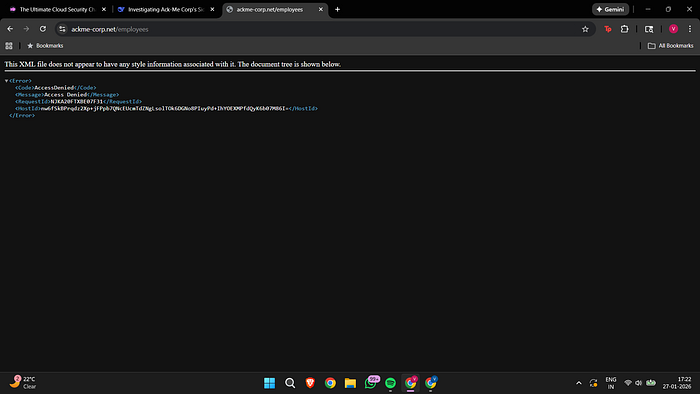Close the Investigating Ack-Me Corp's tab

point(212,9)
